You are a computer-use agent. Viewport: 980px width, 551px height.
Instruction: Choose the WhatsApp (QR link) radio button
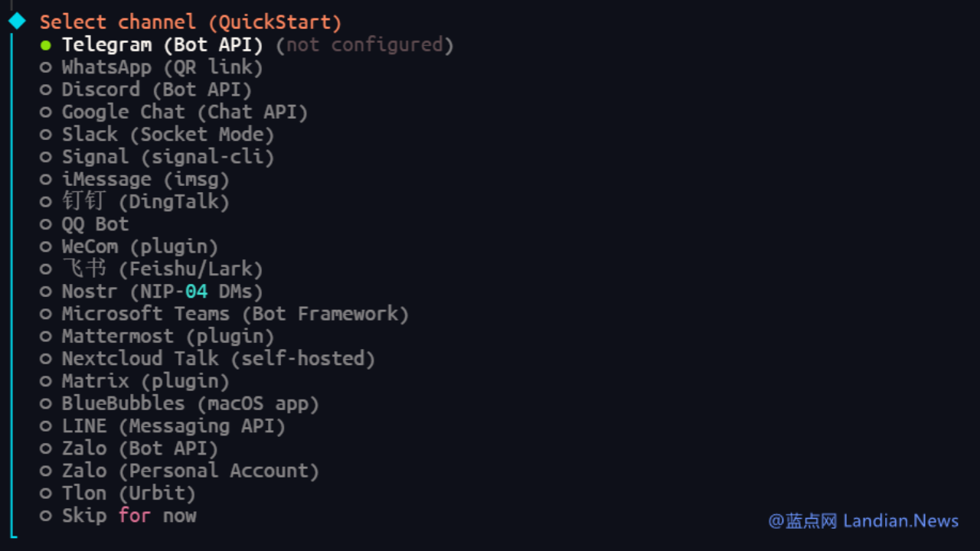[46, 67]
